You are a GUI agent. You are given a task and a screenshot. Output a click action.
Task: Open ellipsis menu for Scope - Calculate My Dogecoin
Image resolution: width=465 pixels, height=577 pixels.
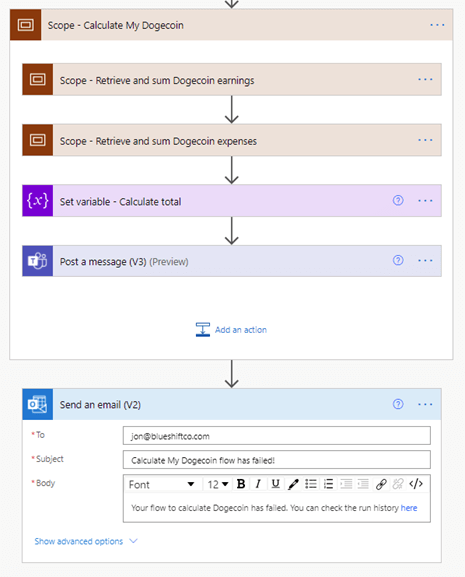click(x=437, y=25)
